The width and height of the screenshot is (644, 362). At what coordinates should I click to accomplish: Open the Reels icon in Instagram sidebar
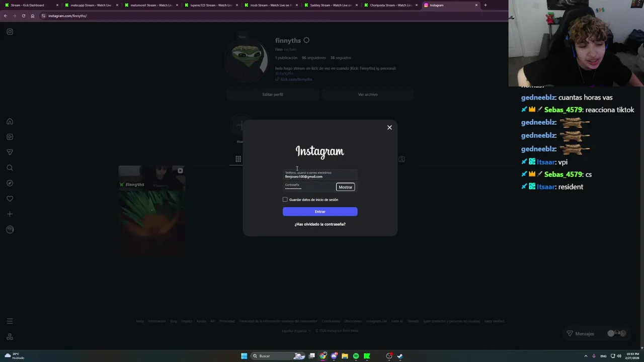coord(10,137)
